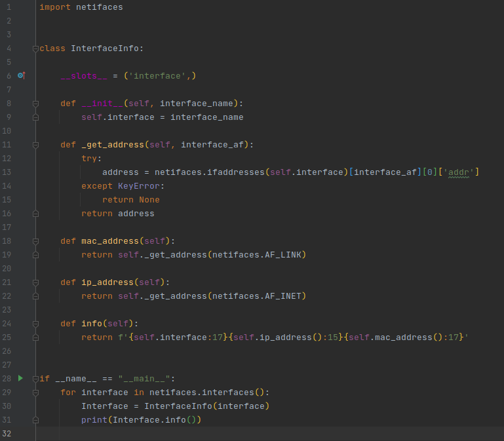Viewport: 504px width, 441px height.
Task: Click mac_address() call in f-string
Action: tap(408, 337)
